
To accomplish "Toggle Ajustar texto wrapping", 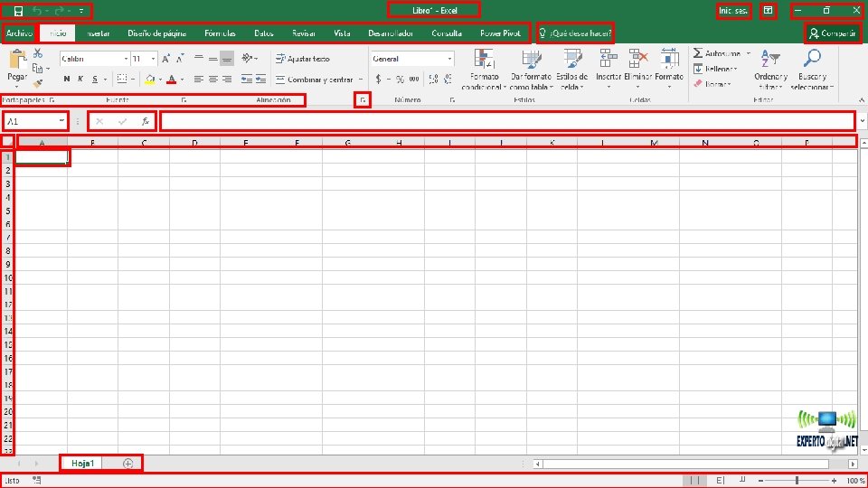I will (302, 59).
